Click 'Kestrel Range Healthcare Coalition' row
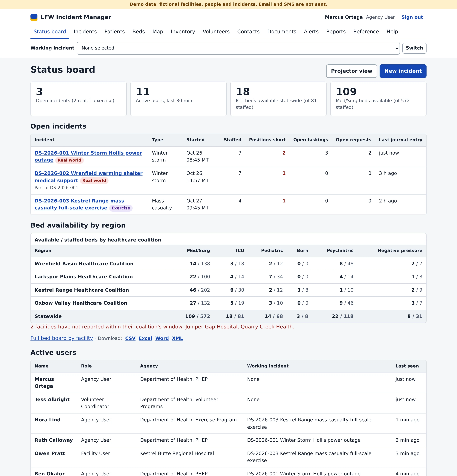Screen dimensions: 457x476 pos(228,290)
